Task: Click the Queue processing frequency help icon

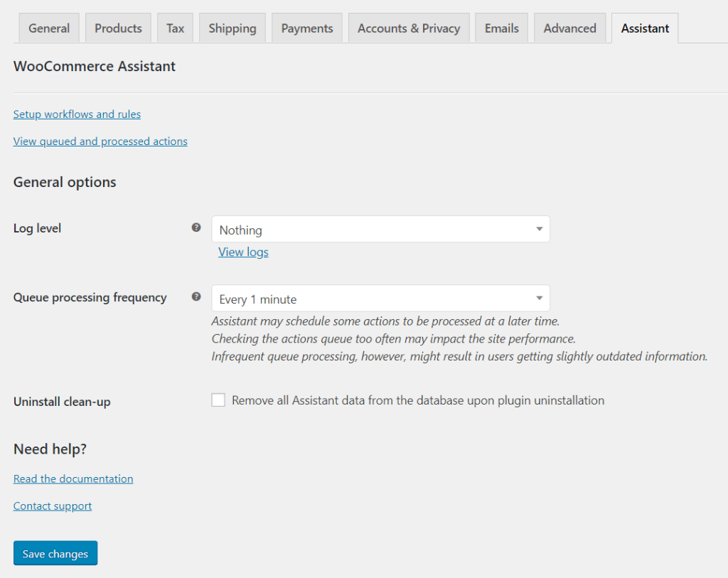Action: [196, 296]
